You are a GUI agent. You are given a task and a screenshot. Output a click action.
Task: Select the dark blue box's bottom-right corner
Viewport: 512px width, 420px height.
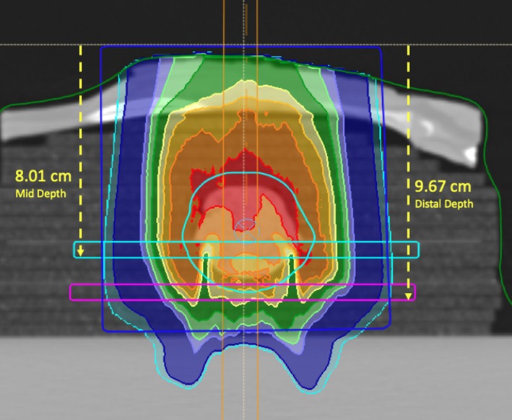[391, 329]
